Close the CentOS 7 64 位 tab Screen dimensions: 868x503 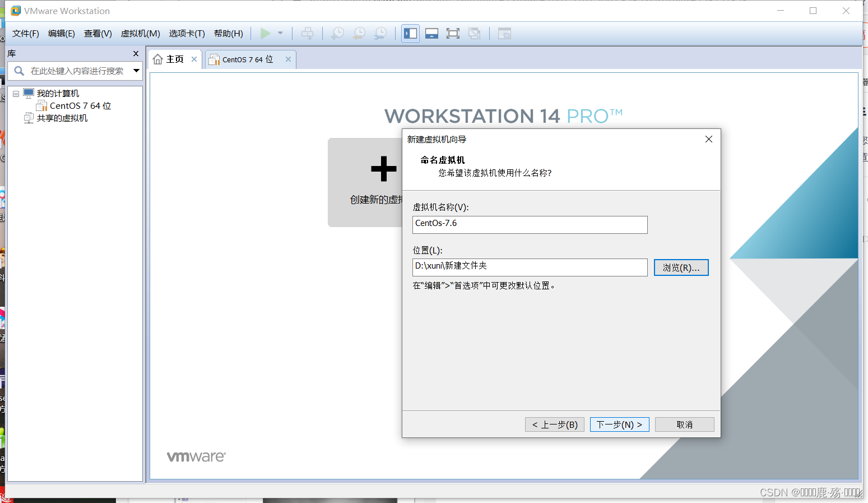pyautogui.click(x=288, y=59)
